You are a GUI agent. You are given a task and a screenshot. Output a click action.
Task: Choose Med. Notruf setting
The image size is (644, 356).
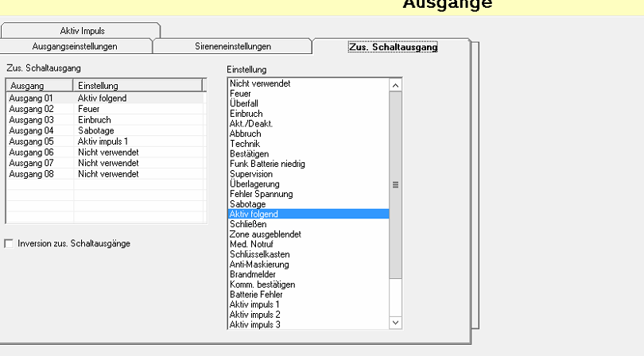250,244
